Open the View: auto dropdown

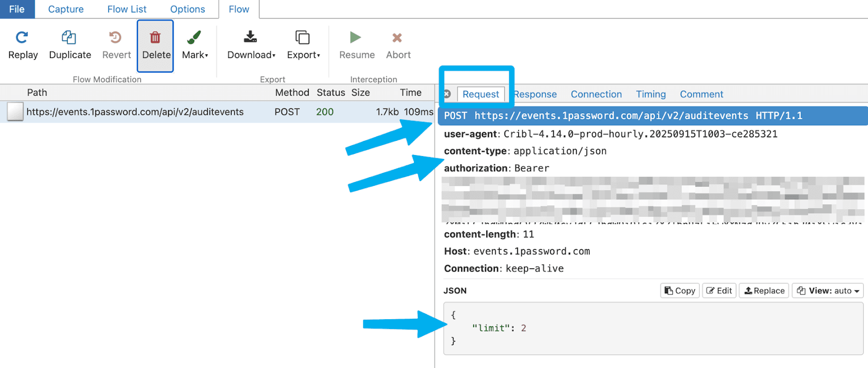(828, 290)
